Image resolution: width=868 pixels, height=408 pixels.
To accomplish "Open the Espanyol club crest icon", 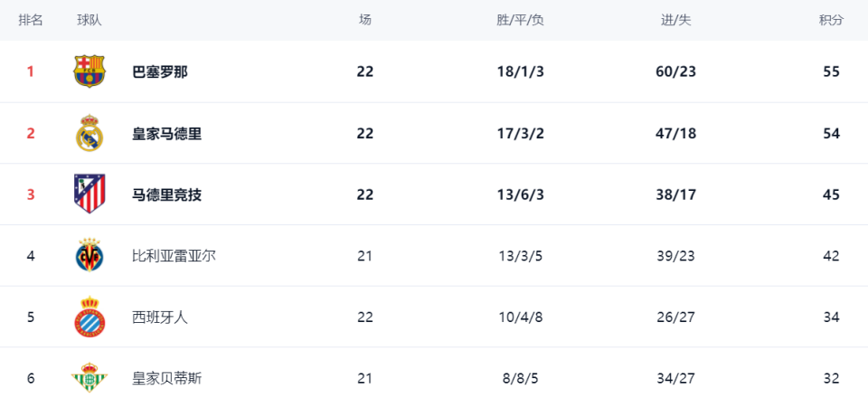I will 90,317.
